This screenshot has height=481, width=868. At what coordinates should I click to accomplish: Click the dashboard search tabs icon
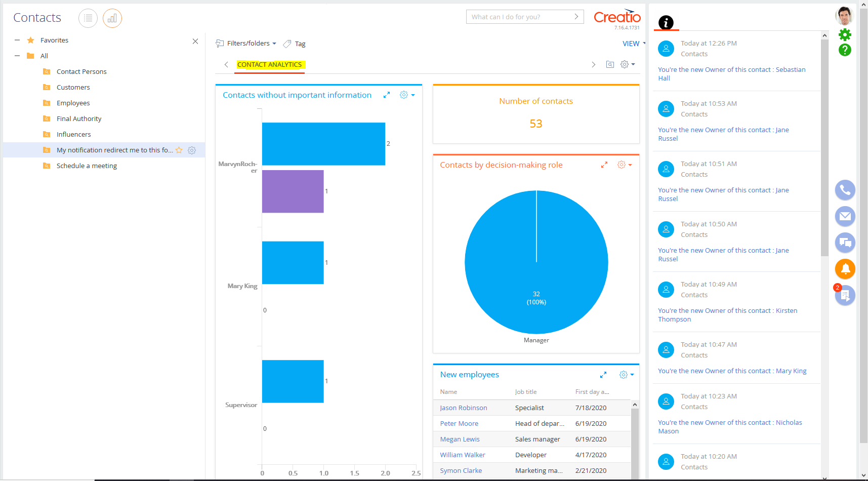610,64
